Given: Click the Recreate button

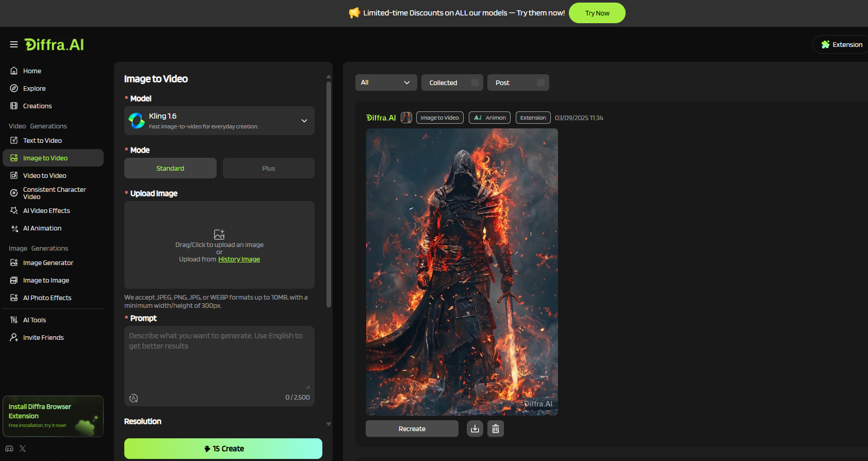Looking at the screenshot, I should click(x=412, y=429).
